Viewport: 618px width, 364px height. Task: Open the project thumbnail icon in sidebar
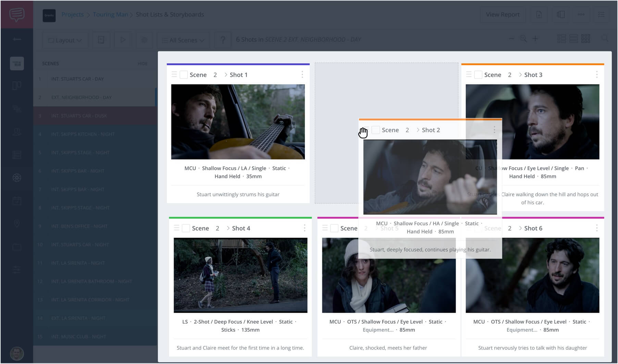pos(17,63)
